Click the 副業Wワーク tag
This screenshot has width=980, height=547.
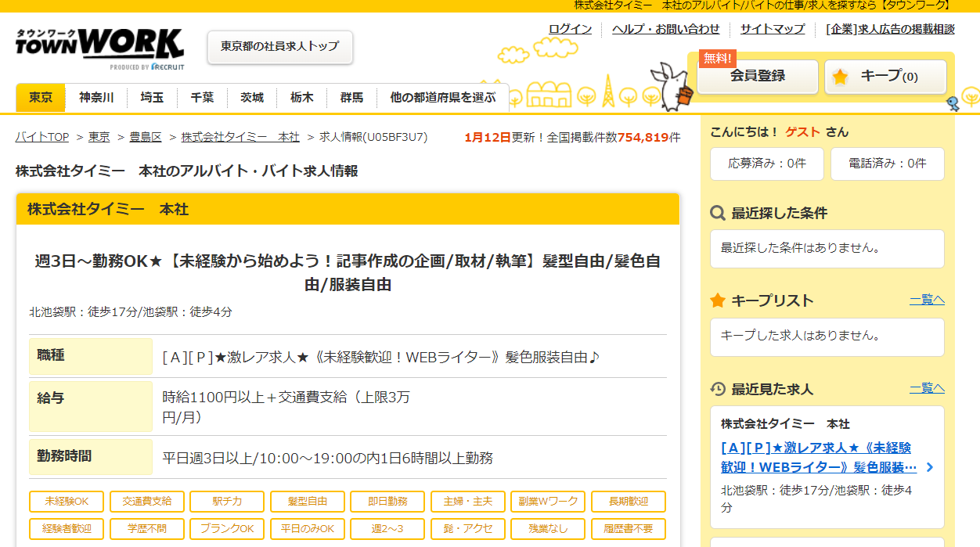tap(548, 502)
